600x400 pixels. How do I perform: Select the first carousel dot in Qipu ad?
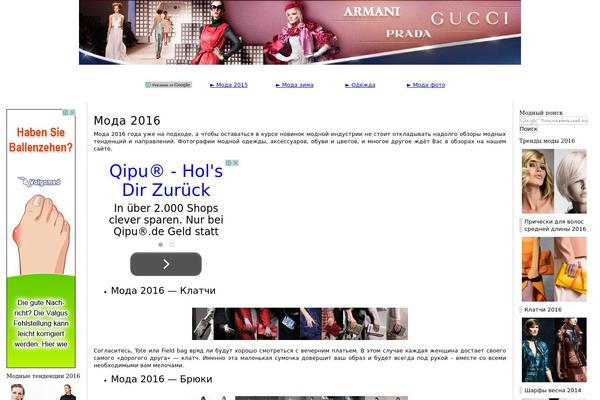(161, 245)
